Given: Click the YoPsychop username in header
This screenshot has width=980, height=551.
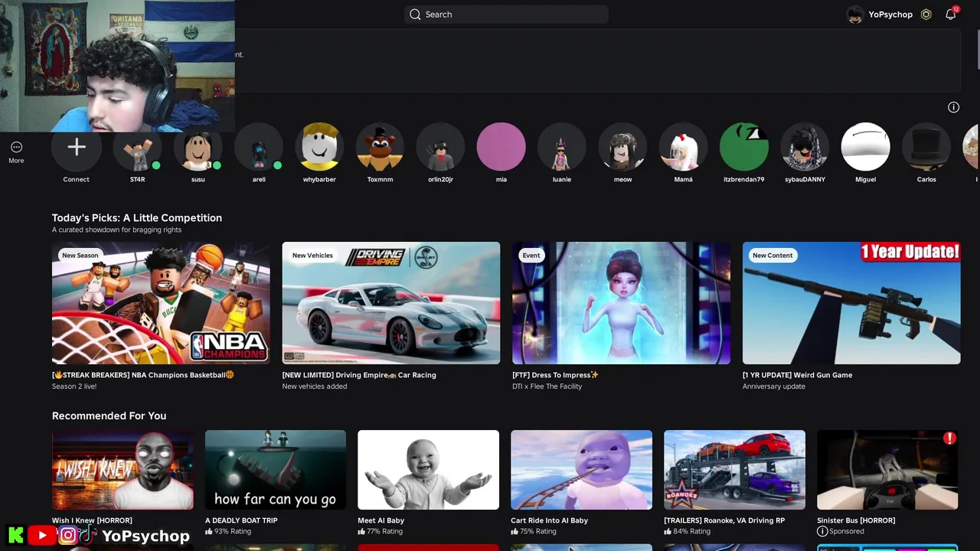Looking at the screenshot, I should (x=890, y=15).
